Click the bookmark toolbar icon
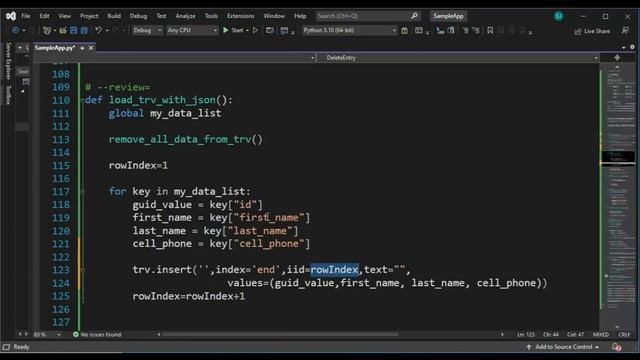The width and height of the screenshot is (640, 360). 490,31
